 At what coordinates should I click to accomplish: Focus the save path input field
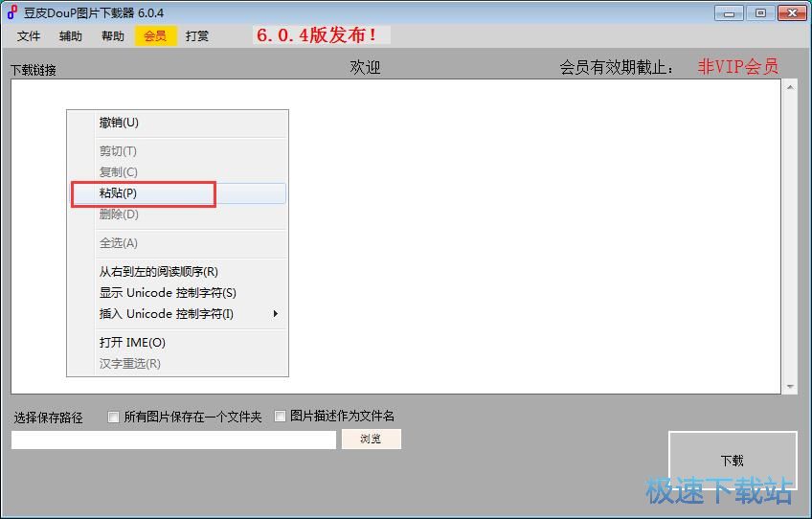click(173, 440)
